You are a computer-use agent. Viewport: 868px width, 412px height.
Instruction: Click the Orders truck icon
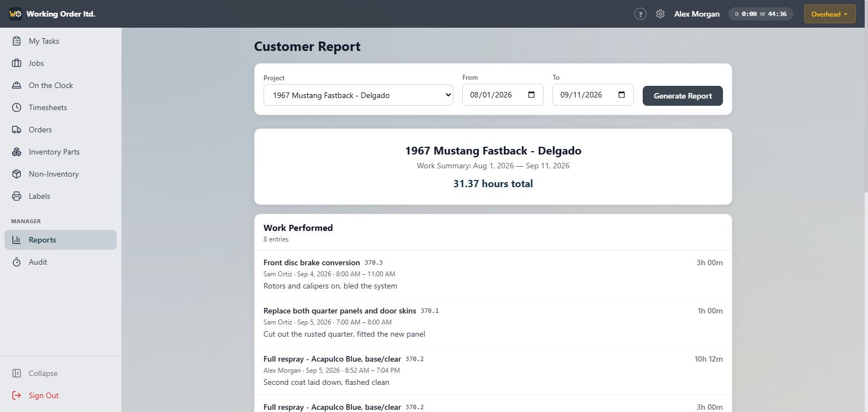tap(17, 130)
